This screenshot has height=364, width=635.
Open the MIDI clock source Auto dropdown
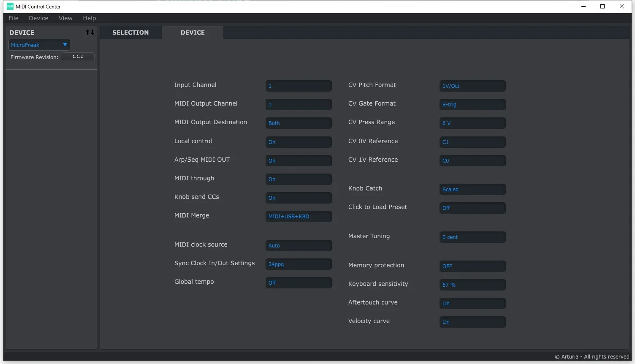(299, 245)
